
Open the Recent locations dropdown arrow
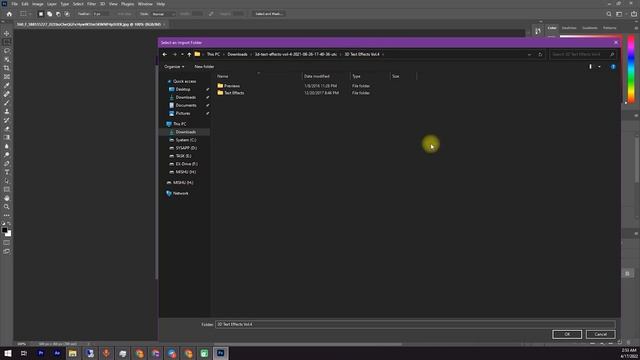[182, 54]
